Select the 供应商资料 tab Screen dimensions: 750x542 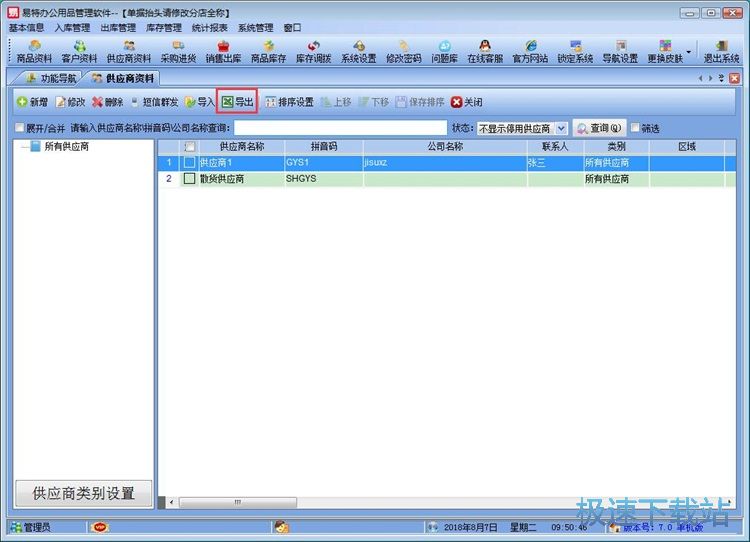click(x=123, y=78)
